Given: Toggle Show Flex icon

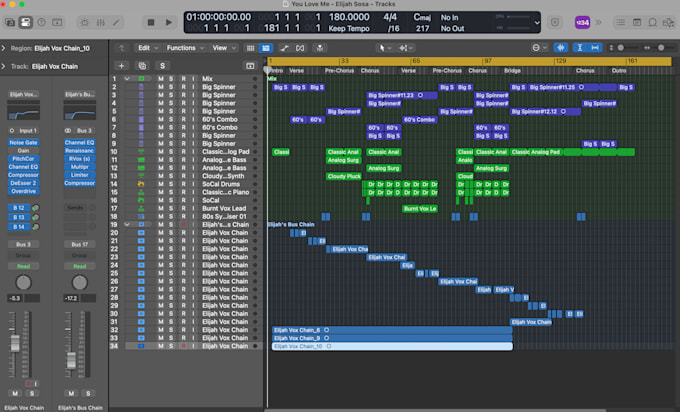Looking at the screenshot, I should (x=300, y=48).
